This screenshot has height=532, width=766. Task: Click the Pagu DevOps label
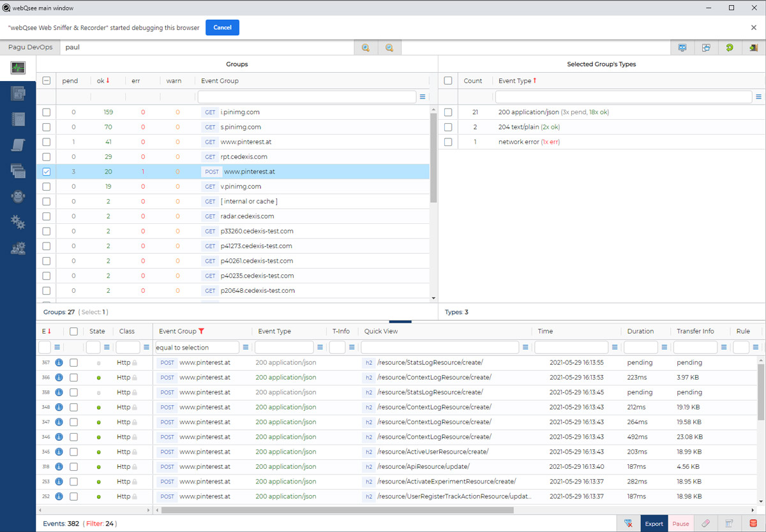pos(30,47)
